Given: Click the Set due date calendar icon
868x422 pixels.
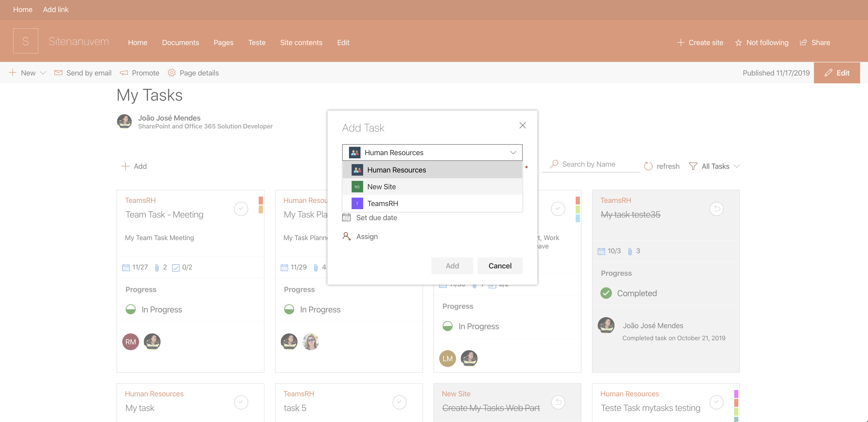Looking at the screenshot, I should (x=346, y=218).
